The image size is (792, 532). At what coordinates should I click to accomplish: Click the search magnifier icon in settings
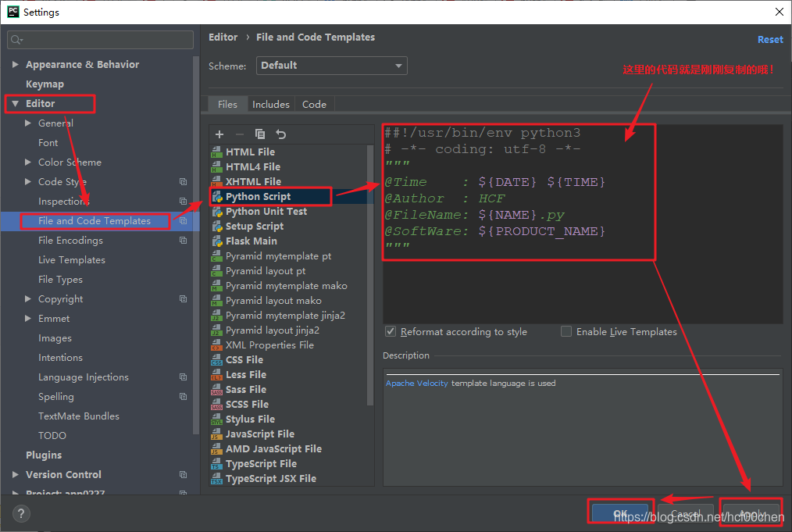(x=16, y=39)
